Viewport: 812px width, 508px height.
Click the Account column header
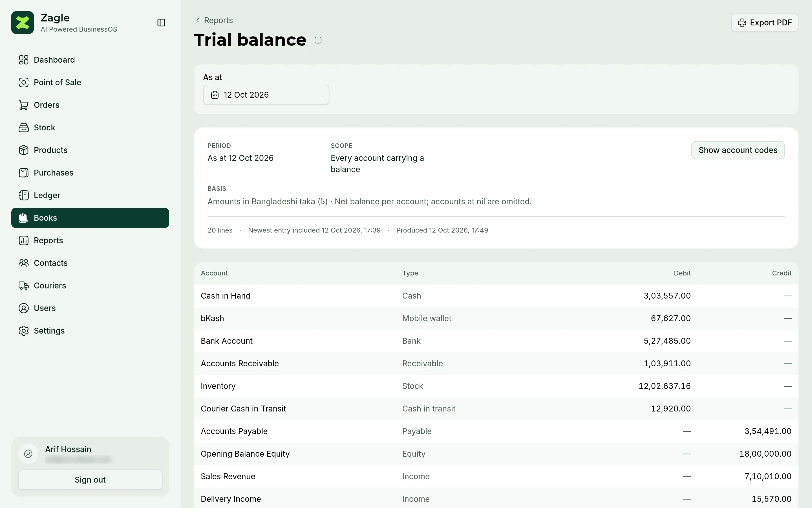tap(214, 273)
